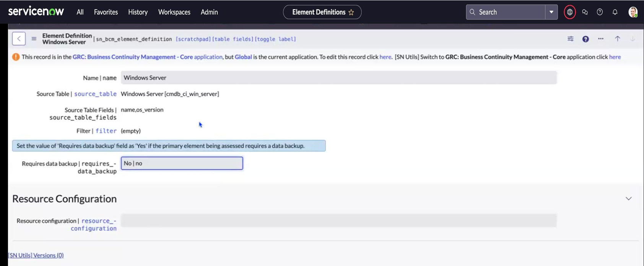Collapse the Resource Configuration section chevron
Screen dimensions: 644x266
point(628,199)
